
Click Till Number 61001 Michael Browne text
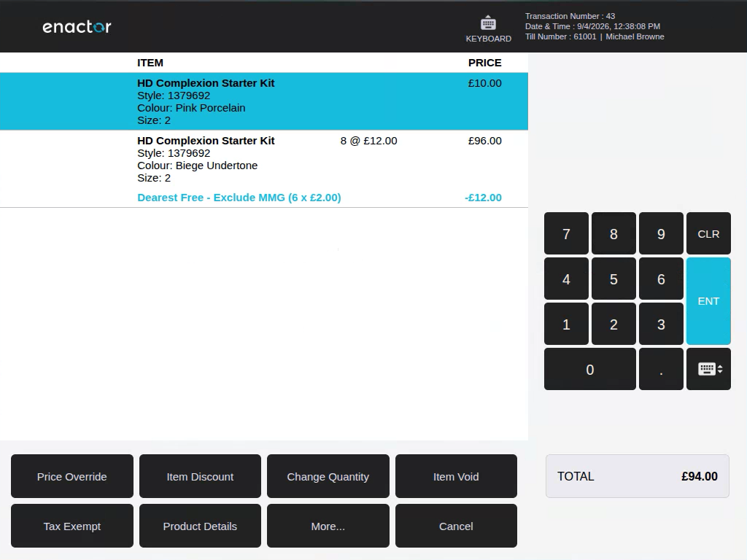(595, 36)
